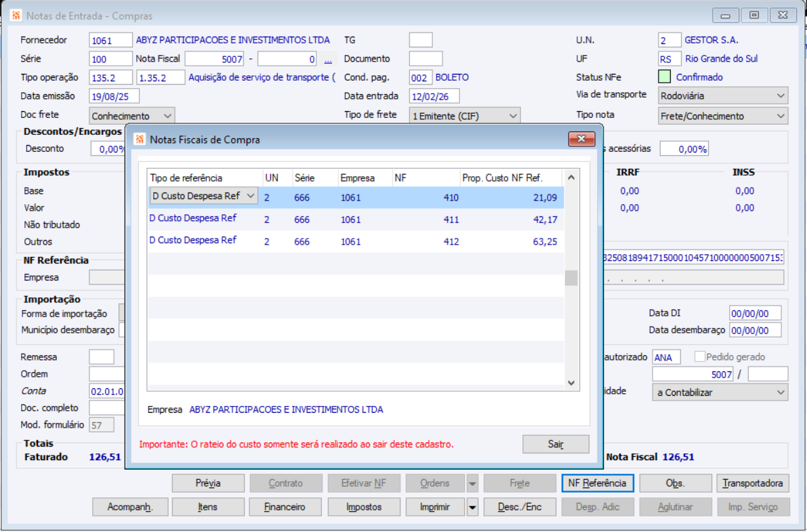Click the despesas acessórias field 0,00%
Viewport: 807px width, 532px height.
click(684, 149)
